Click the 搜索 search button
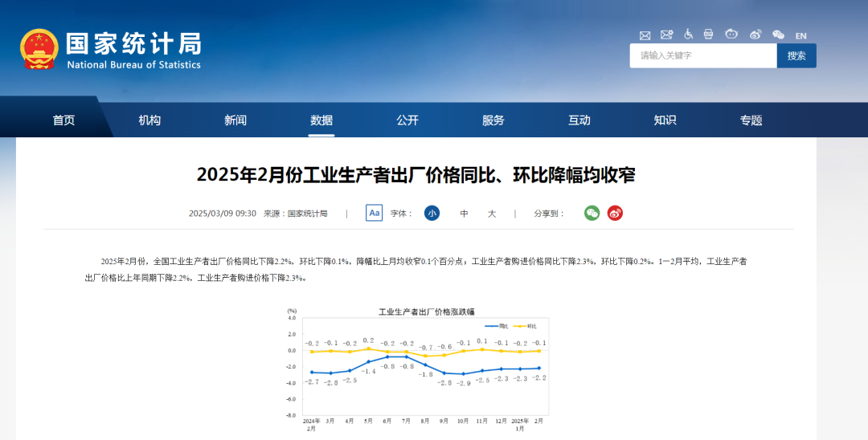The width and height of the screenshot is (868, 440). click(796, 56)
